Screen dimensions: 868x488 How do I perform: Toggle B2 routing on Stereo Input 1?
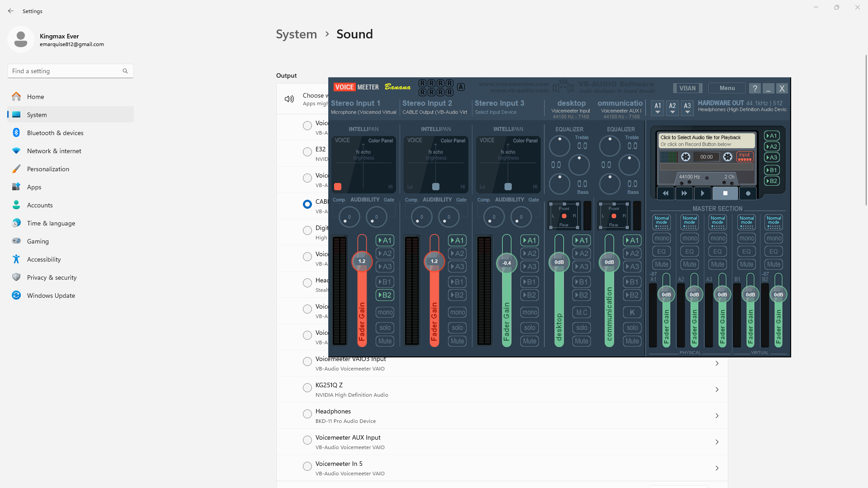pos(385,295)
